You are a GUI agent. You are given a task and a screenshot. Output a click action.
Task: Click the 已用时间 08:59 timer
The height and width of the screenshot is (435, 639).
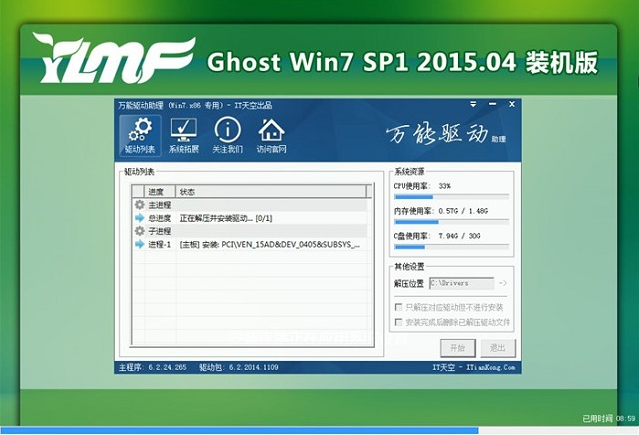[609, 418]
